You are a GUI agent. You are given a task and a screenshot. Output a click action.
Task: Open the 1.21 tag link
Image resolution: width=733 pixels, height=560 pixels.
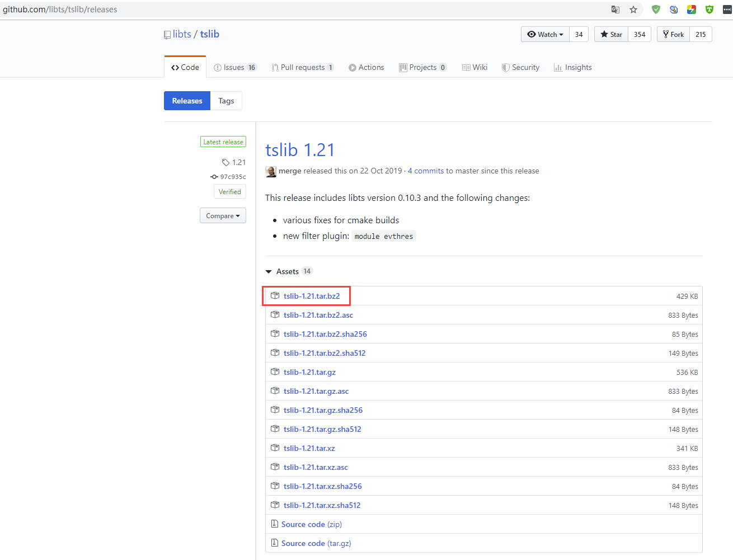pyautogui.click(x=239, y=162)
